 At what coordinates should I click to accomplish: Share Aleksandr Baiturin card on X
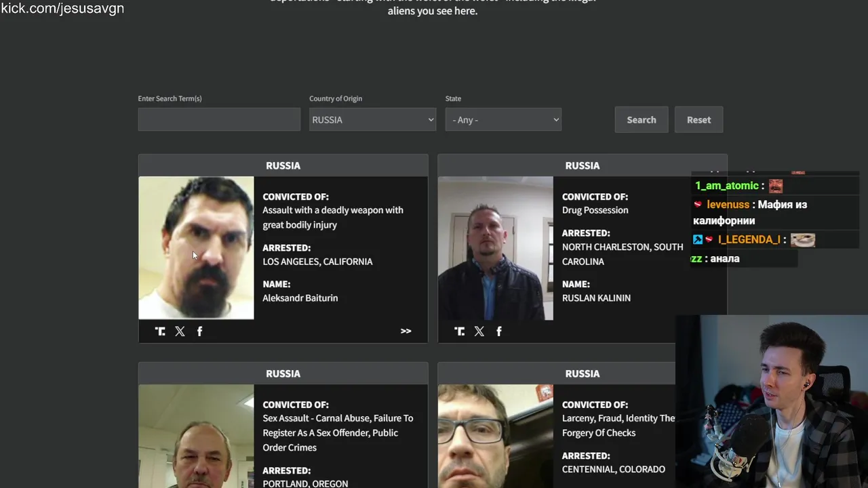180,331
